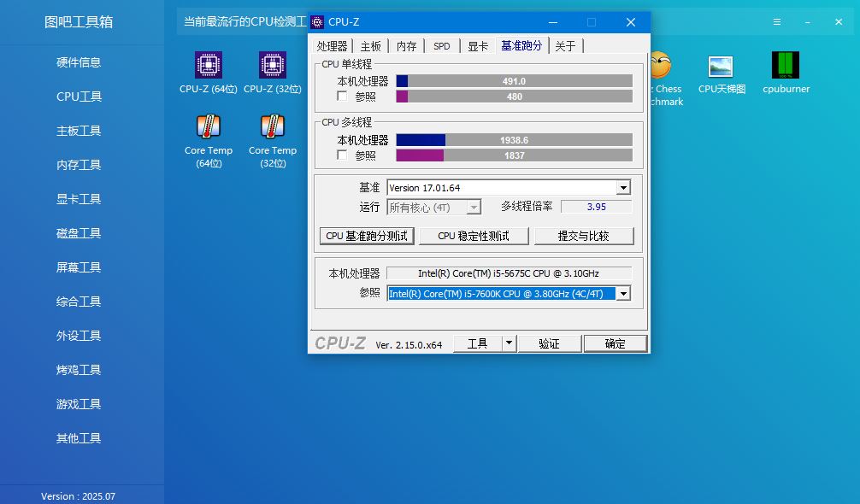Open the 内存 tab
The image size is (860, 504).
(x=406, y=46)
